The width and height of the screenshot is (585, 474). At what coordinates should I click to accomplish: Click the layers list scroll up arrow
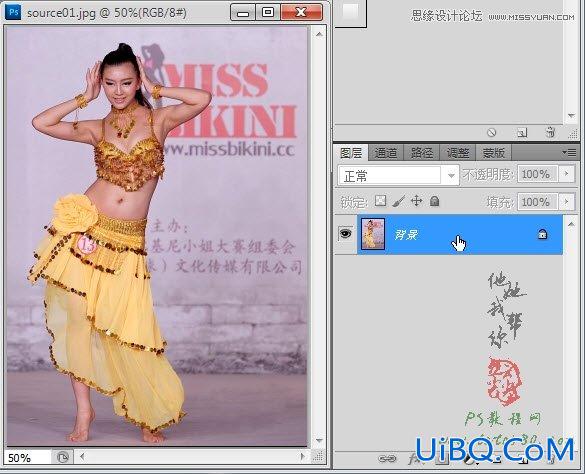tap(571, 224)
